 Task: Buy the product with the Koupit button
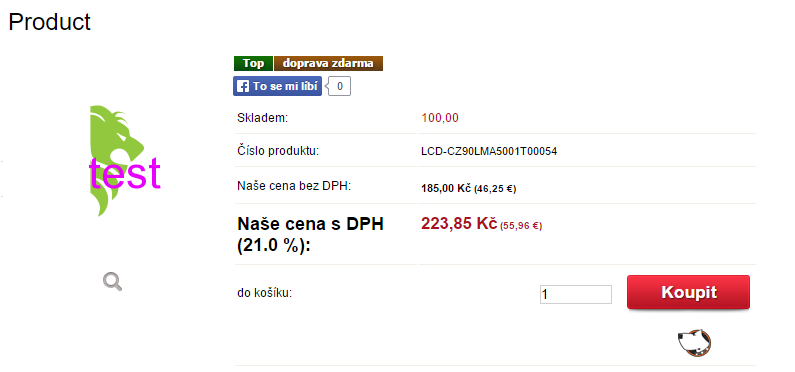(688, 292)
